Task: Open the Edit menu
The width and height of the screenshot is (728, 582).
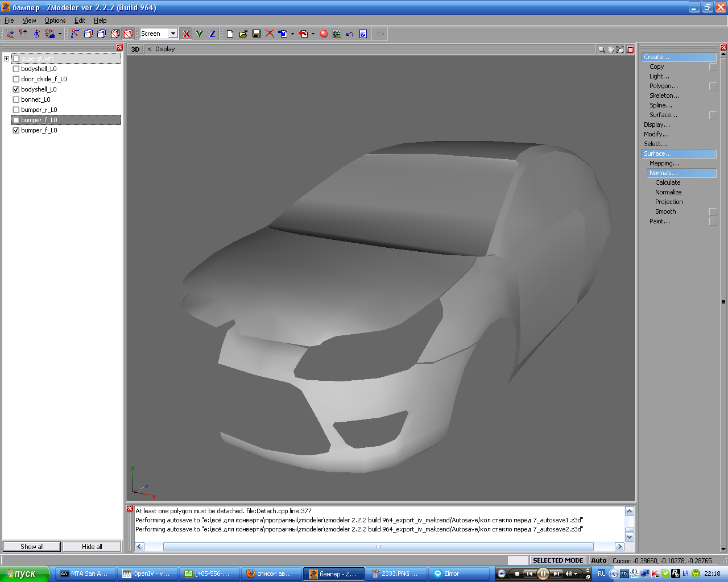Action: (x=80, y=20)
